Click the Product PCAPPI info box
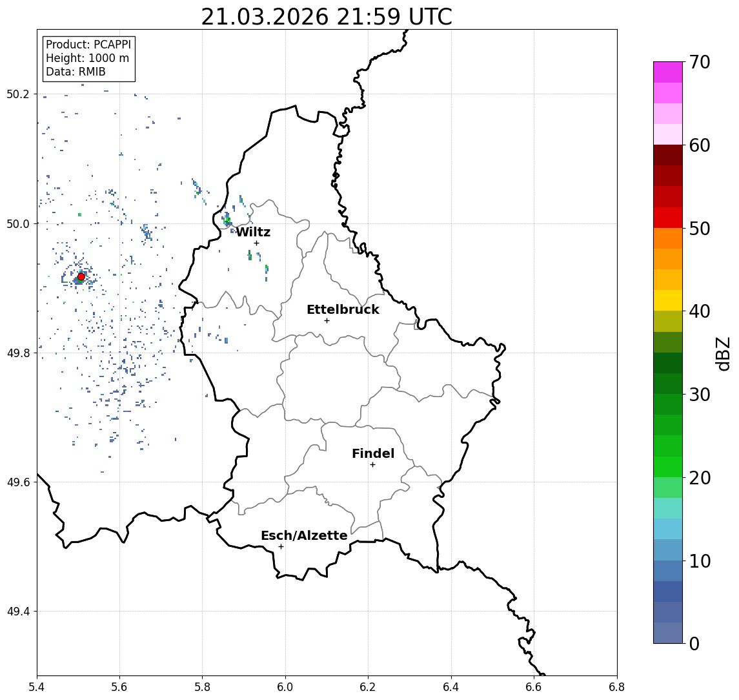 coord(88,59)
